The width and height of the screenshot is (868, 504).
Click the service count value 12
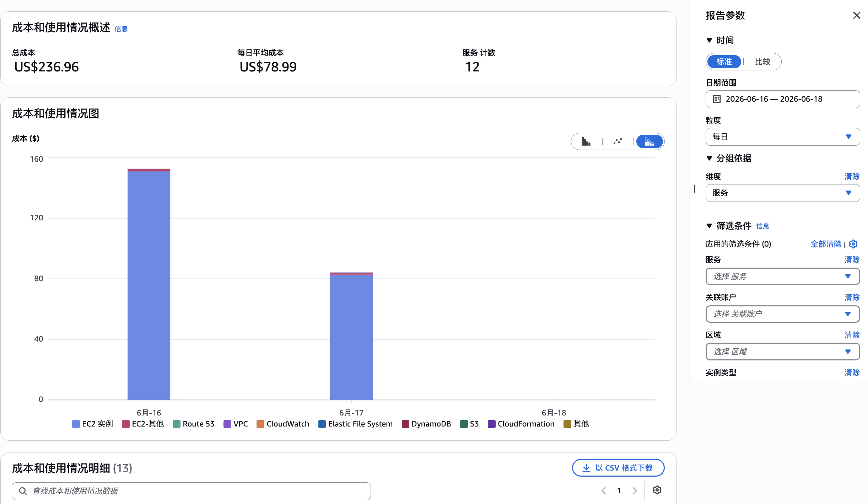[472, 67]
